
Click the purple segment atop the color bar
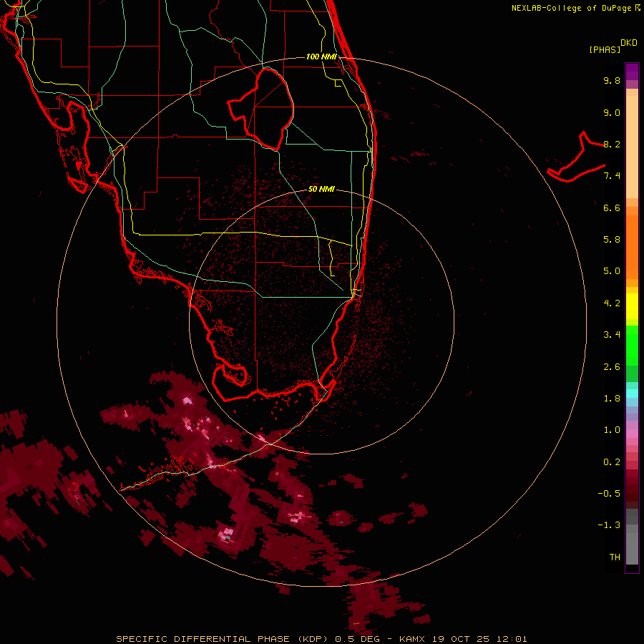pos(632,72)
